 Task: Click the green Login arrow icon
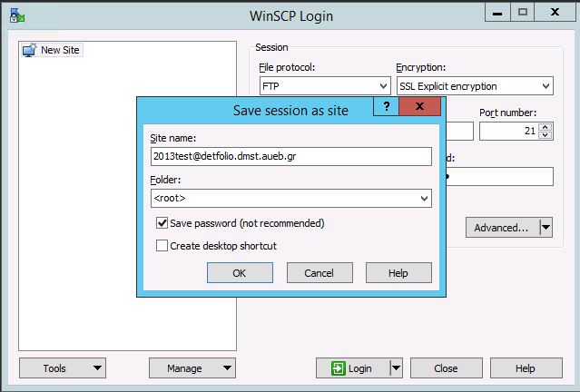338,368
